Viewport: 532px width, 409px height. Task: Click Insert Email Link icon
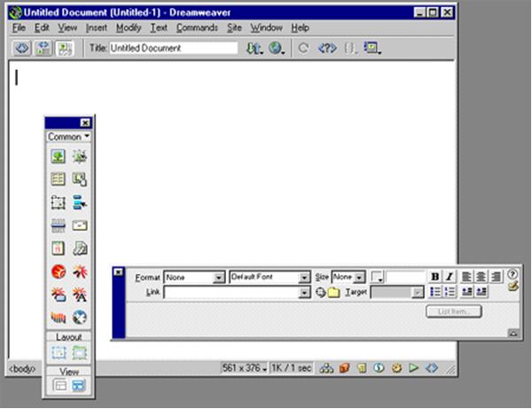point(80,225)
